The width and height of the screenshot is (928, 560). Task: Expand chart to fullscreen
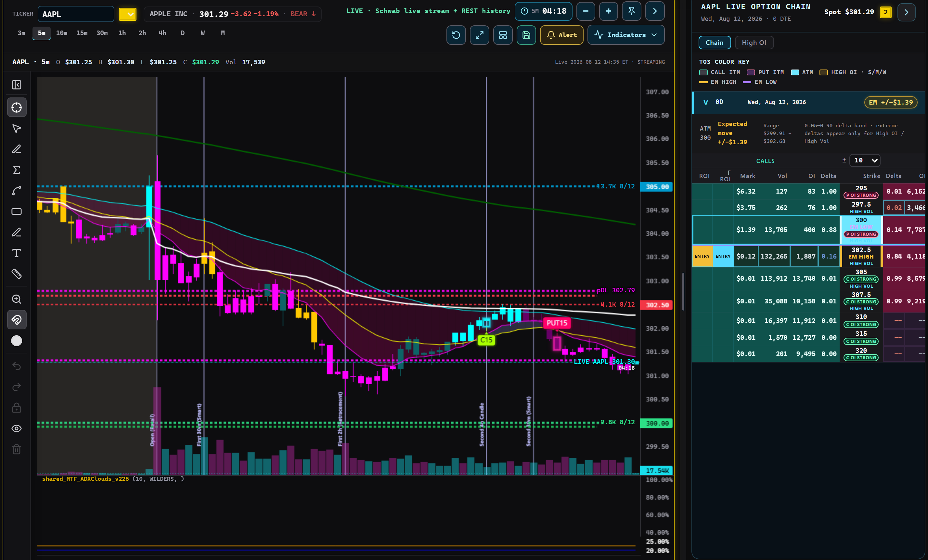tap(480, 35)
